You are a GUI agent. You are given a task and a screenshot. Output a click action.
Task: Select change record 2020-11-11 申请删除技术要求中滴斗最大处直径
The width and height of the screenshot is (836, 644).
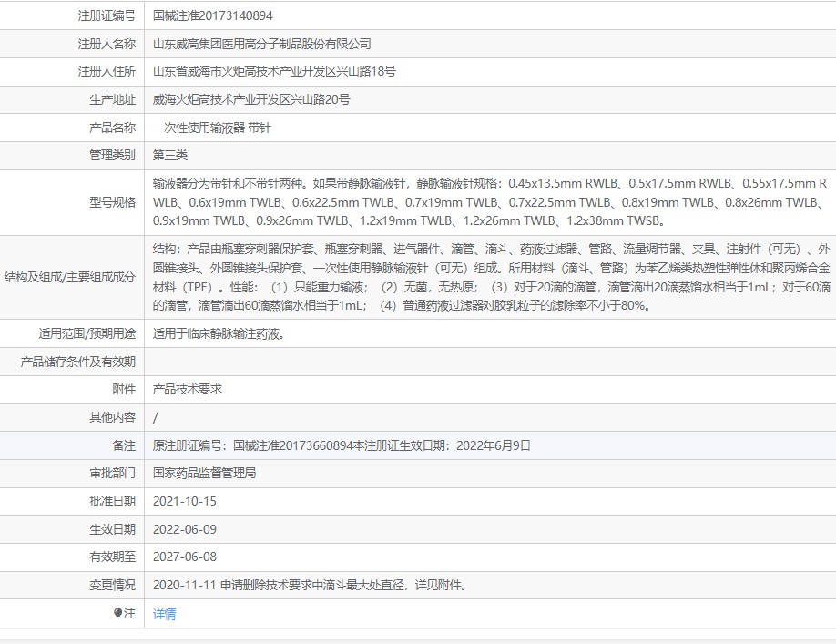(x=279, y=585)
